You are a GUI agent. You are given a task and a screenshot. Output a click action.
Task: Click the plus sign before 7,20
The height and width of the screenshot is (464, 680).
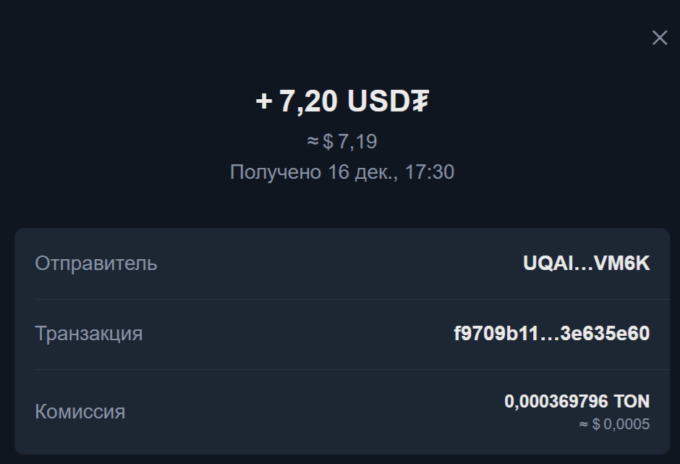pos(264,101)
